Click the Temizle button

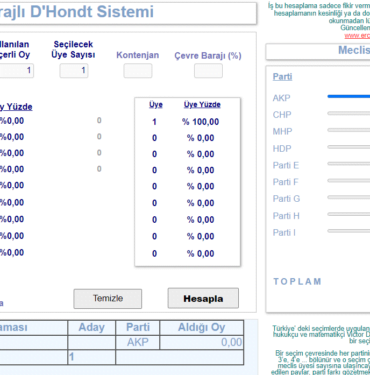(x=108, y=298)
